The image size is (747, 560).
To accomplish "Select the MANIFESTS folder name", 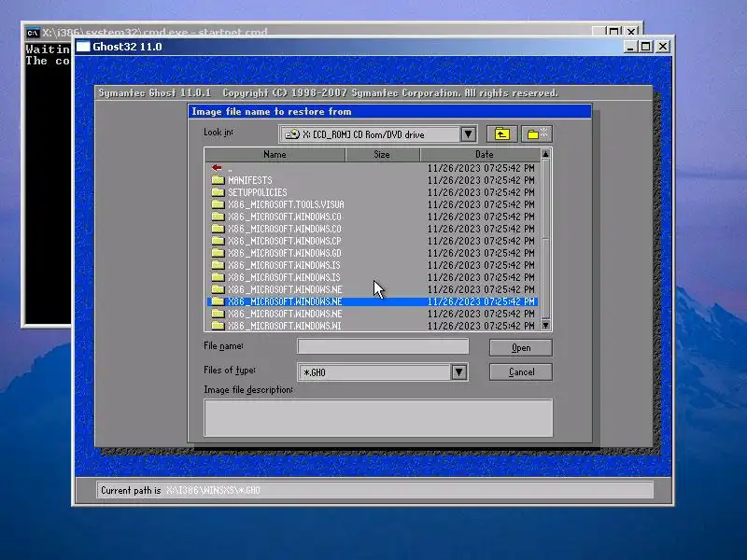I will point(249,180).
